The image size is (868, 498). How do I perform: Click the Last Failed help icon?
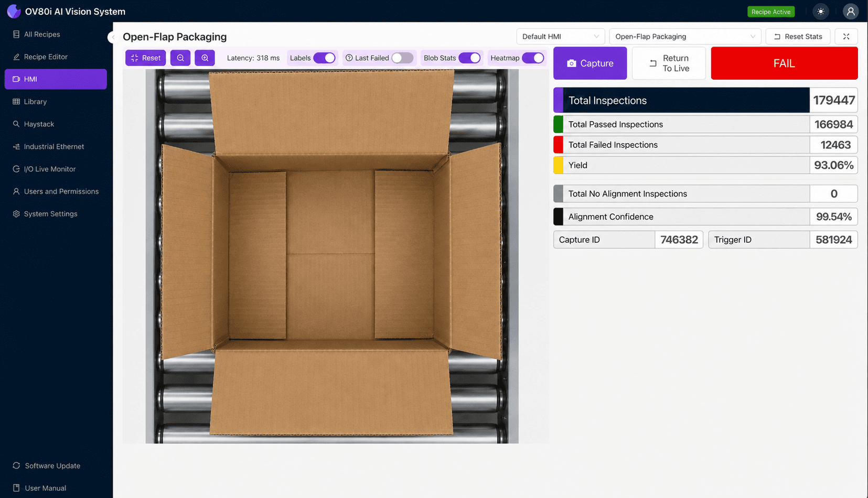point(349,58)
